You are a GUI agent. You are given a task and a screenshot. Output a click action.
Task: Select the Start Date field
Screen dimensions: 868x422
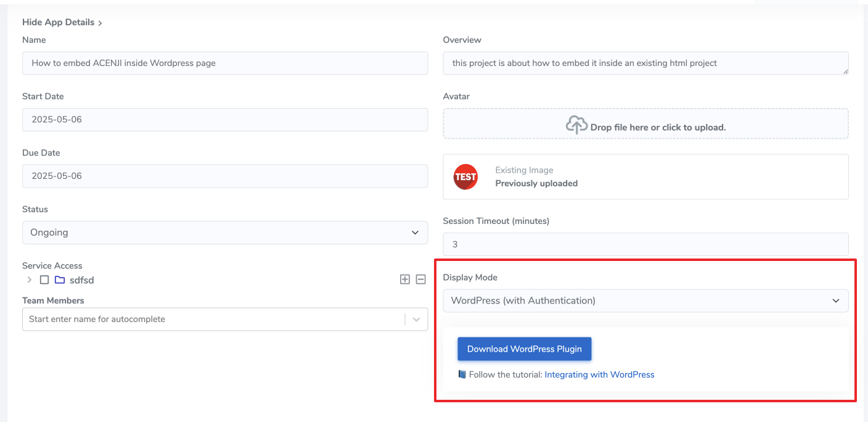tap(224, 119)
